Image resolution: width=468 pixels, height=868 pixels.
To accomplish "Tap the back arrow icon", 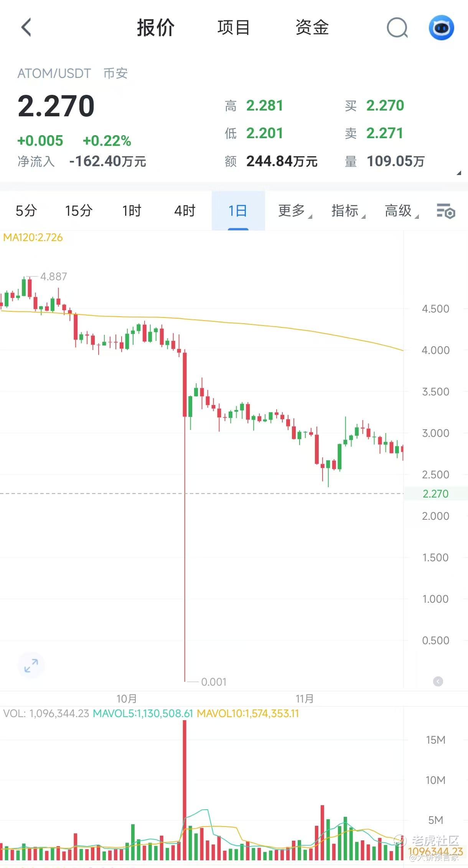I will pos(26,28).
